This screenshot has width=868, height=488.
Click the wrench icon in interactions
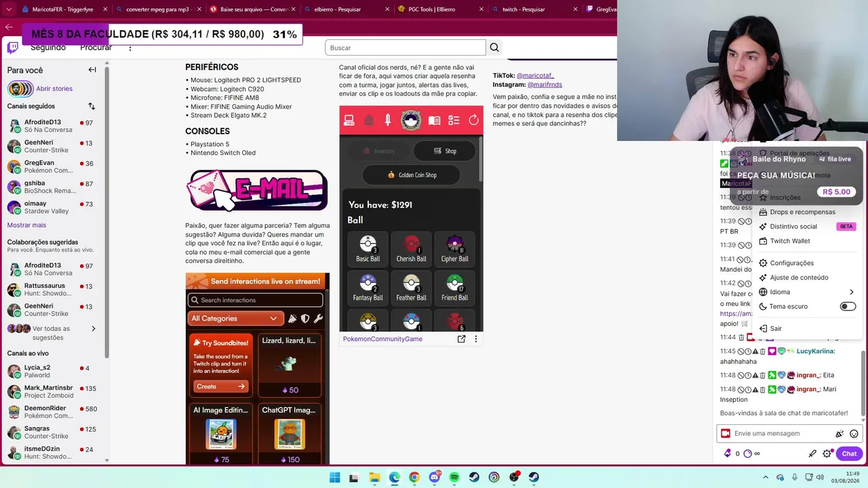318,319
